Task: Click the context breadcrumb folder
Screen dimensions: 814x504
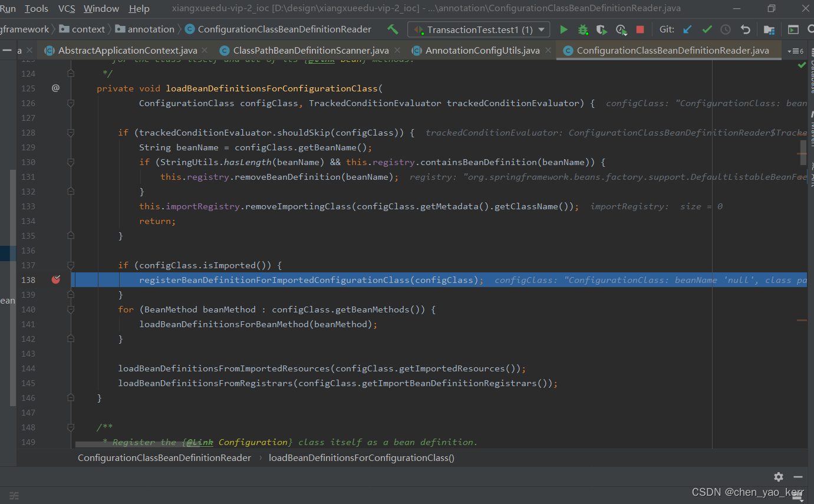Action: (x=82, y=29)
